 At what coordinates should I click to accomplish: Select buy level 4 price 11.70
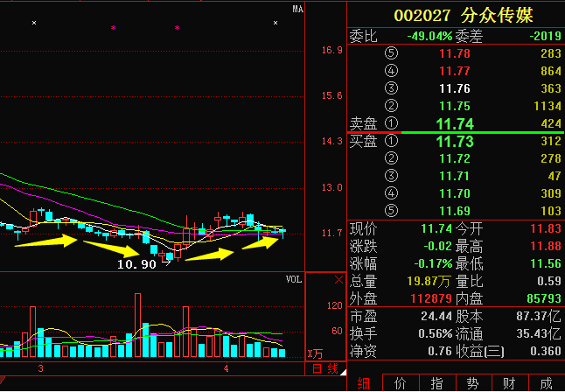[x=455, y=193]
